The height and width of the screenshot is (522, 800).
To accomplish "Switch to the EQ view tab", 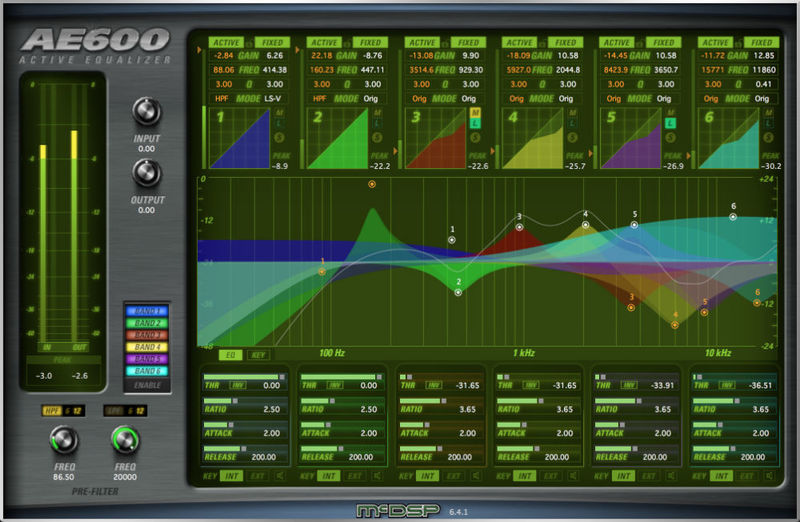I will coord(228,354).
